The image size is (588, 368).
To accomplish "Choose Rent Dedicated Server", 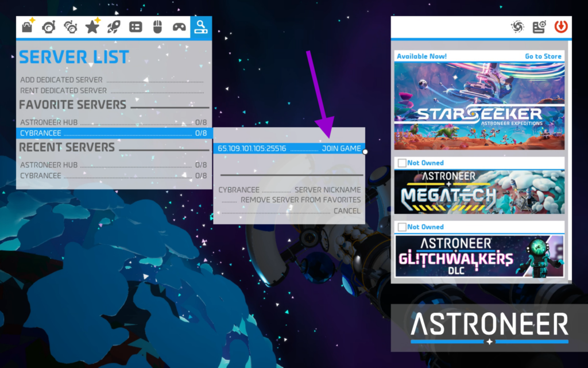I will click(x=112, y=90).
